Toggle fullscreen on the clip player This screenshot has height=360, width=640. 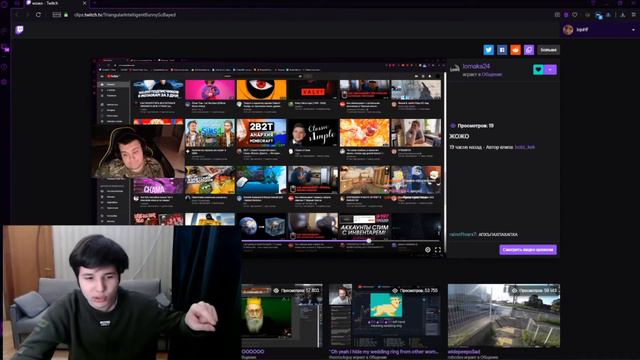(438, 250)
